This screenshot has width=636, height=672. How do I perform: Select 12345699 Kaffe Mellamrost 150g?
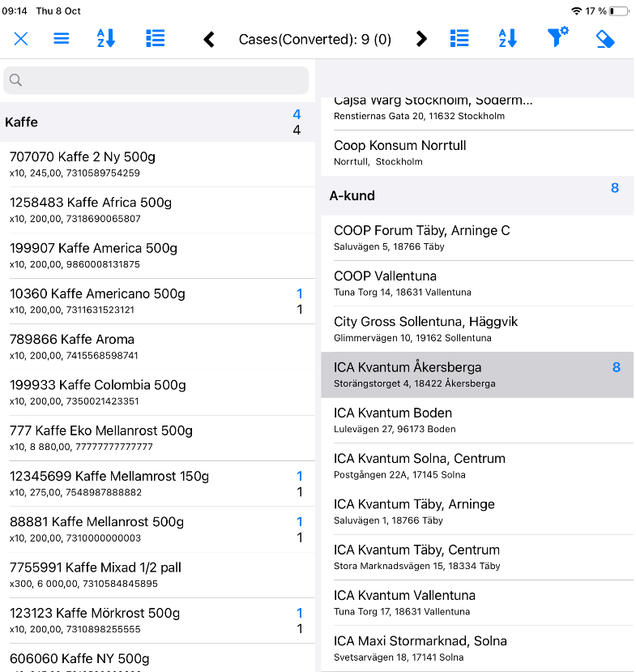click(158, 484)
